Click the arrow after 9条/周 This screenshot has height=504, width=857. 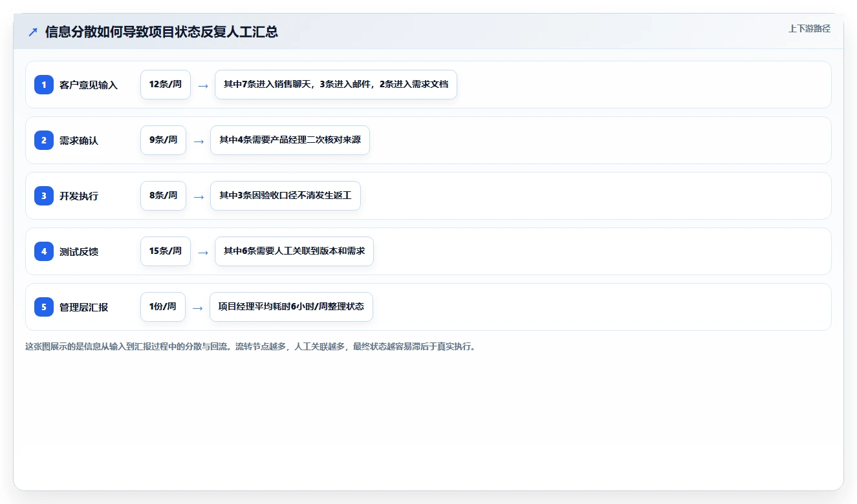coord(199,141)
